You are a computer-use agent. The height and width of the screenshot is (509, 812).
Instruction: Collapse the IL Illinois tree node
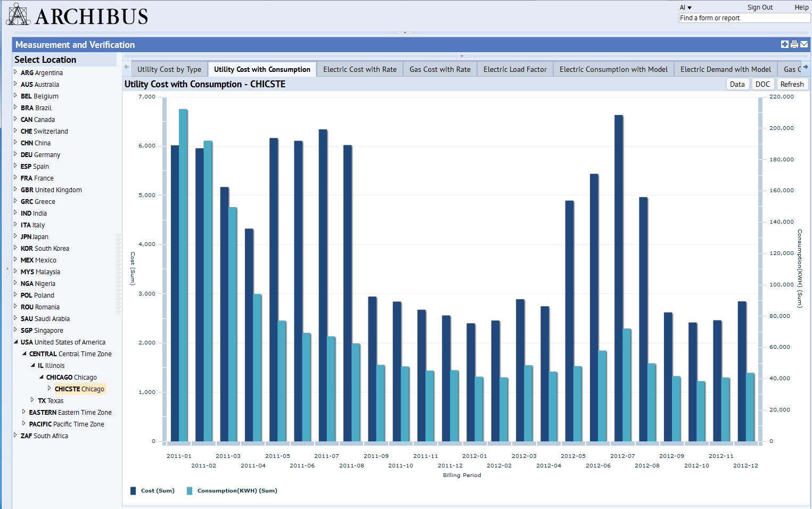tap(32, 366)
